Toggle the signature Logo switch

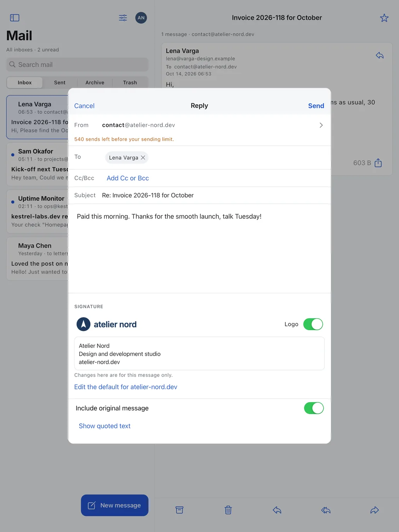[313, 324]
